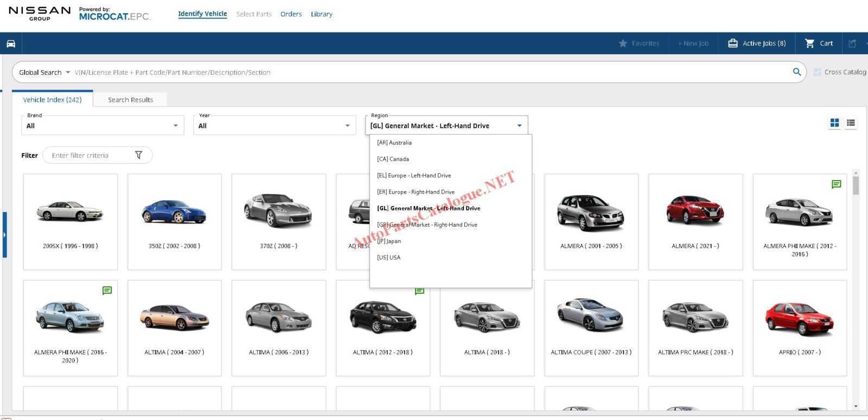Switch to Search Results tab
The image size is (868, 420).
(130, 99)
